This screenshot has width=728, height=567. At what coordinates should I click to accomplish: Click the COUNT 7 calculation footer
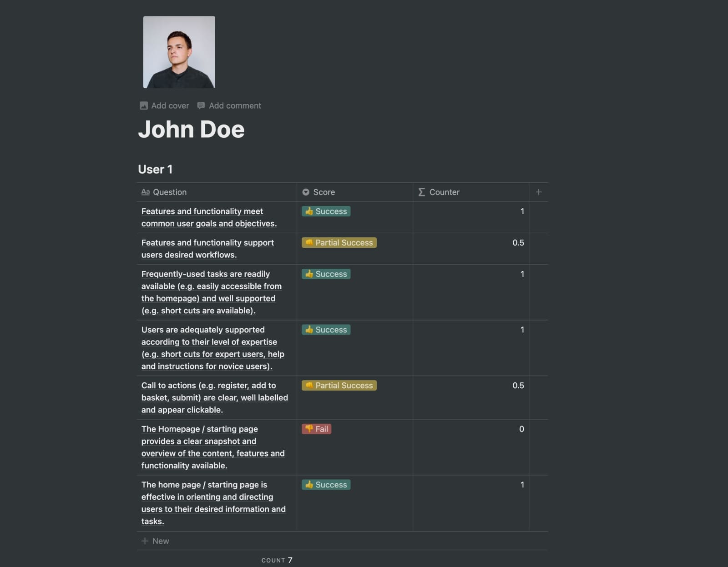(277, 560)
